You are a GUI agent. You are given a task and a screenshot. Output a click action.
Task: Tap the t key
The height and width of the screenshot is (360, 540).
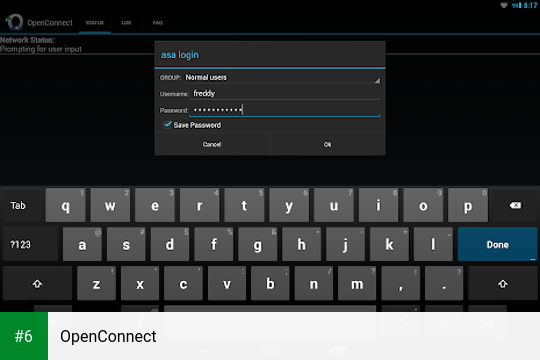(x=244, y=205)
